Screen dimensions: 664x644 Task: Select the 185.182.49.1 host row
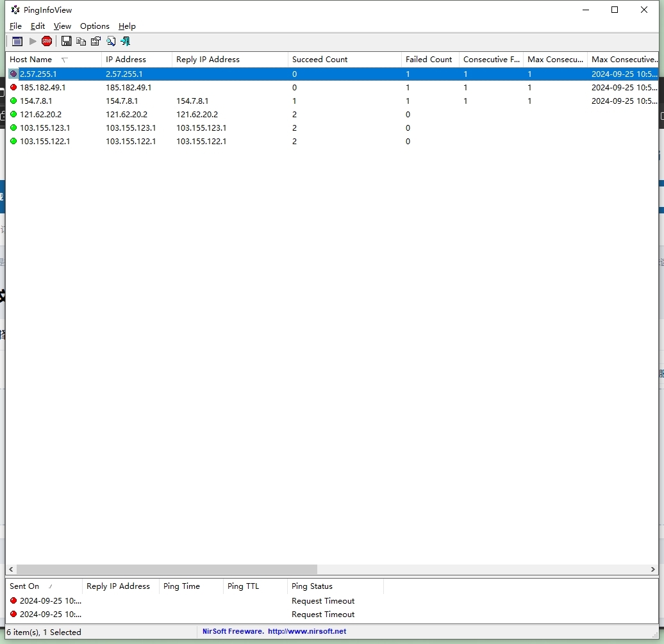[x=42, y=88]
